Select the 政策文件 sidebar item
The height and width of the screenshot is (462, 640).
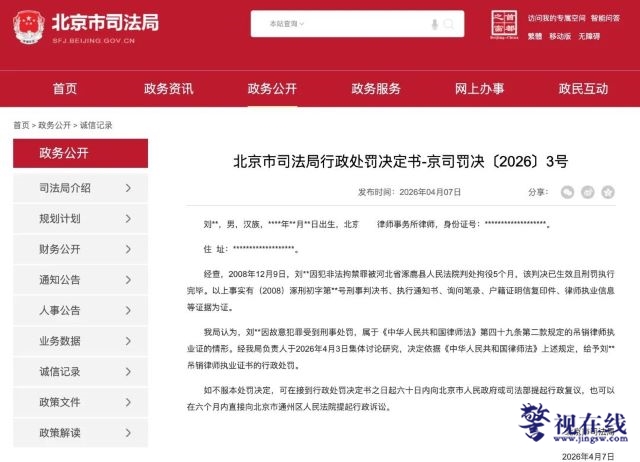(x=80, y=402)
